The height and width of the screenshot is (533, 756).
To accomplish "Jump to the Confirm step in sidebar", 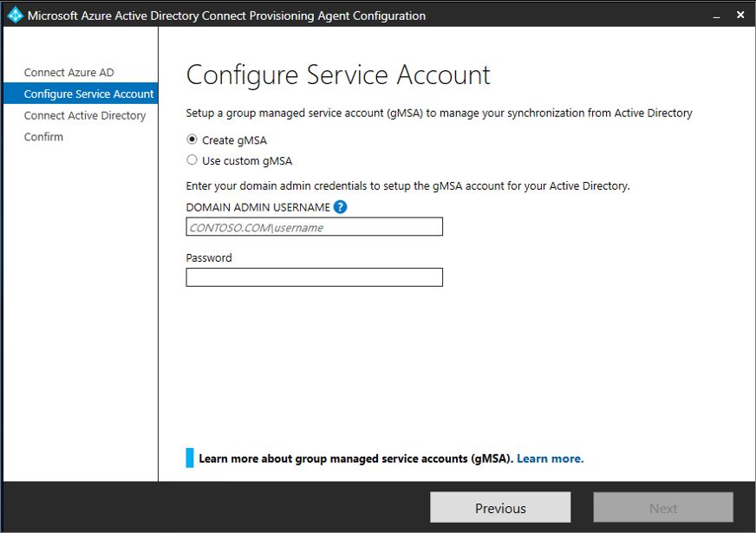I will [x=43, y=137].
